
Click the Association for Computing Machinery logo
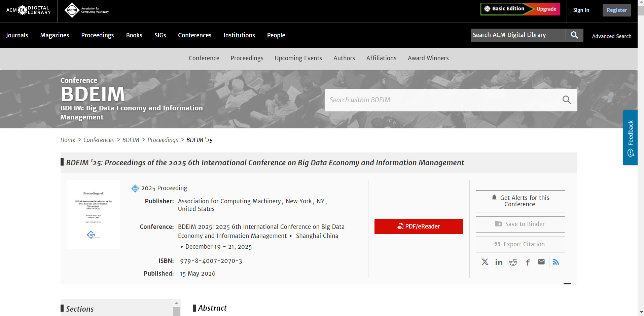click(86, 10)
